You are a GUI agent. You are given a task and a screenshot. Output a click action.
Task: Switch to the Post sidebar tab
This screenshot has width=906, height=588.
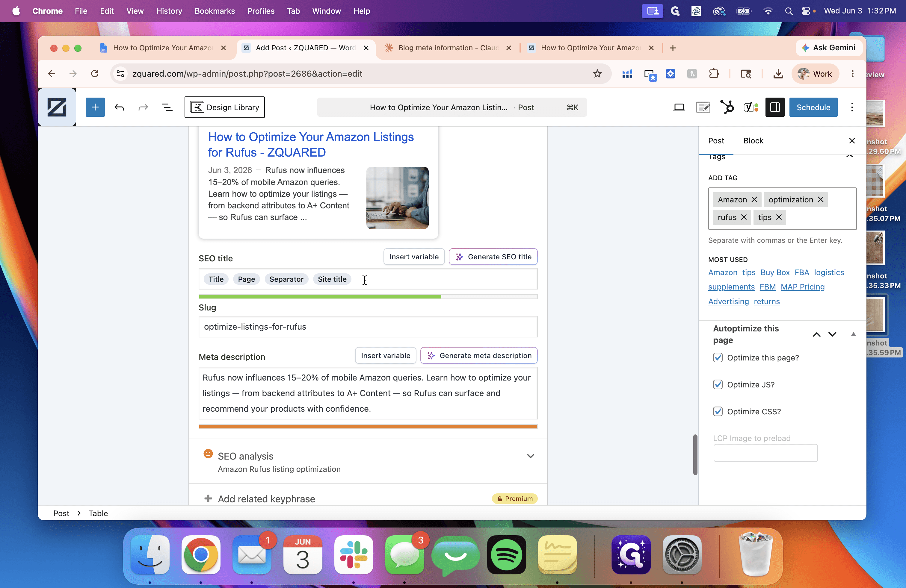(x=716, y=140)
